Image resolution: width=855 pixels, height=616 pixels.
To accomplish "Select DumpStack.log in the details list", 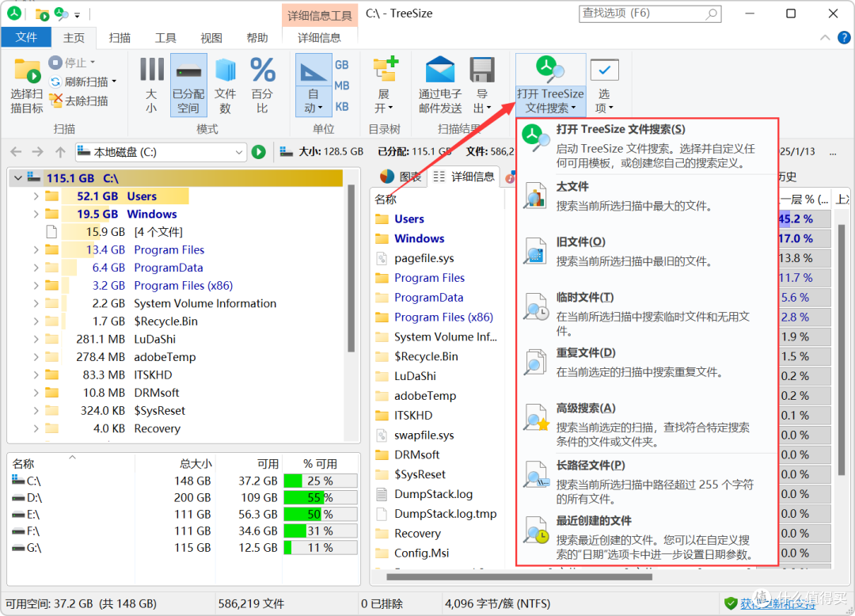I will click(434, 494).
